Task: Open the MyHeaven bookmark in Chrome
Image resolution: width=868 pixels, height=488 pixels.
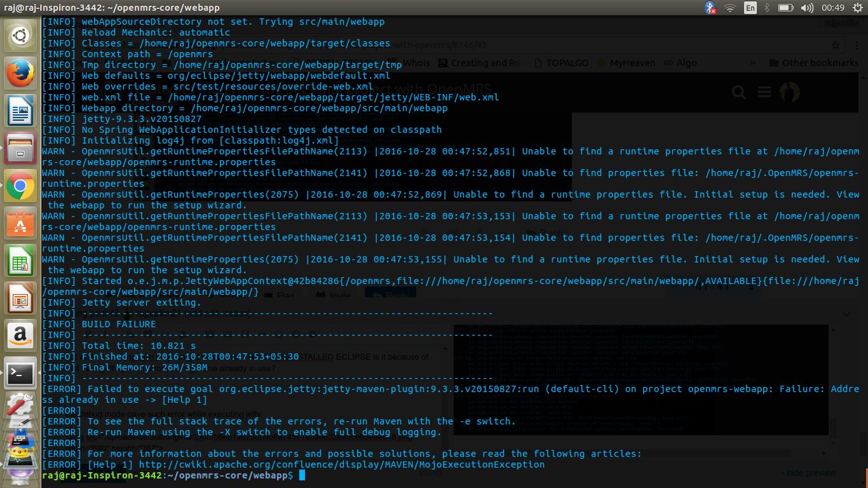Action: (627, 63)
